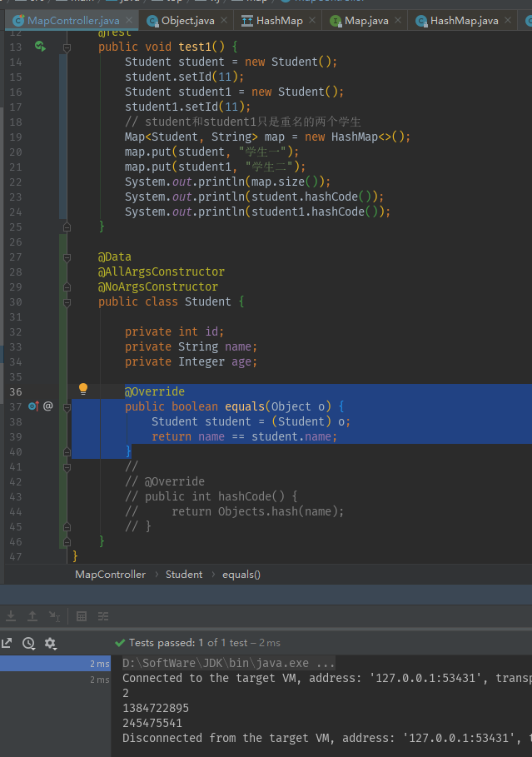This screenshot has width=532, height=757.
Task: Click console output value 245475541
Action: tap(152, 723)
